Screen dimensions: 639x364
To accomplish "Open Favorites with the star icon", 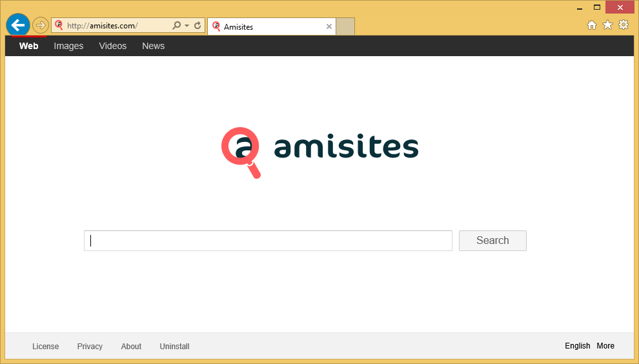I will tap(607, 25).
